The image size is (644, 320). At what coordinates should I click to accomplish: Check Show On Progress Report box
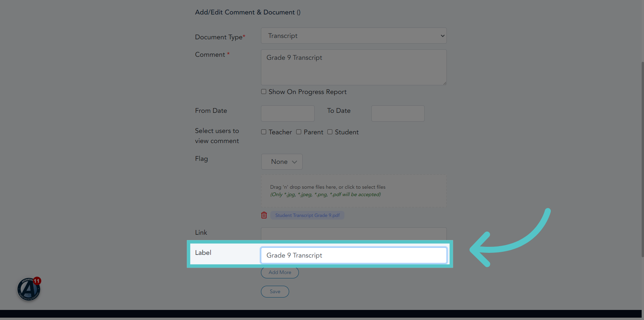click(264, 92)
